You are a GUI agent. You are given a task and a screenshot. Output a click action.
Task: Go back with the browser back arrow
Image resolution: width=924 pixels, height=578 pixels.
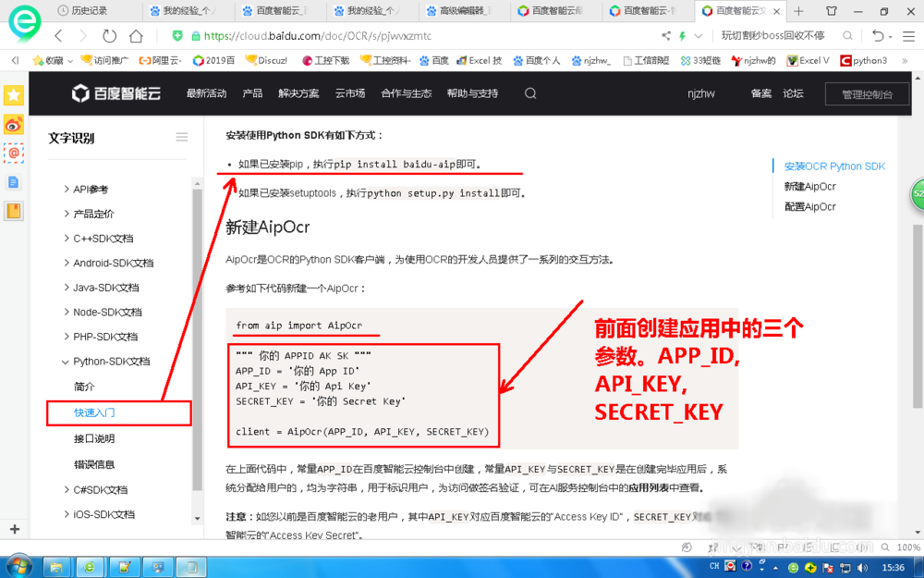tap(58, 36)
